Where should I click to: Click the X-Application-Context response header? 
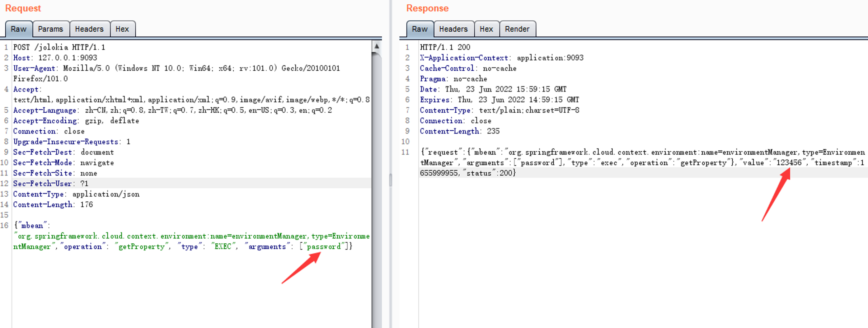502,58
